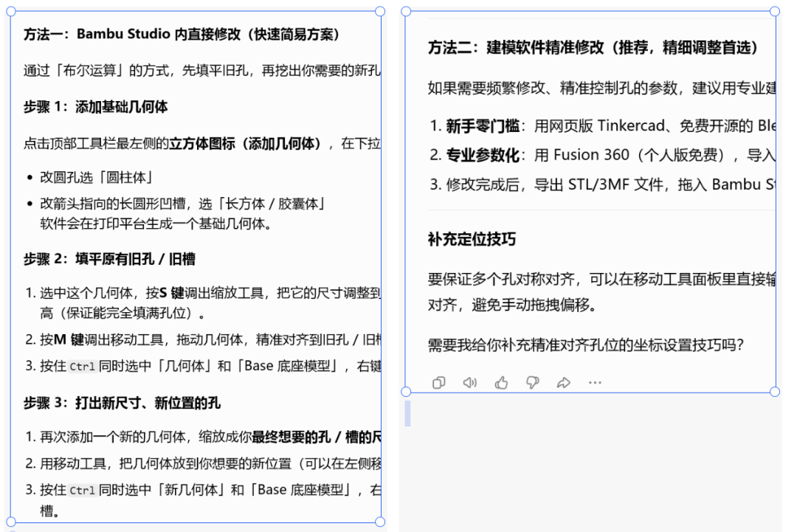Click the heading 步骤 2：填平原有旧孔 / 旧槽
The image size is (797, 532).
pyautogui.click(x=109, y=259)
